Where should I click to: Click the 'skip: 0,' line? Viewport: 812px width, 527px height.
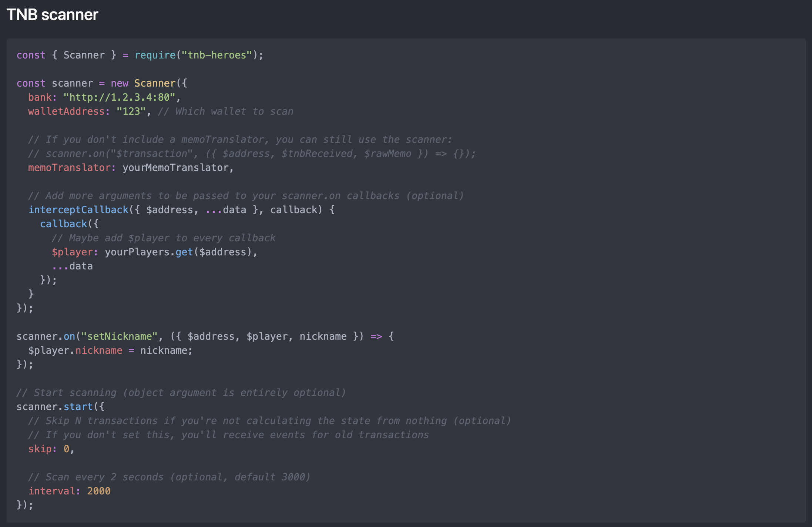point(51,449)
